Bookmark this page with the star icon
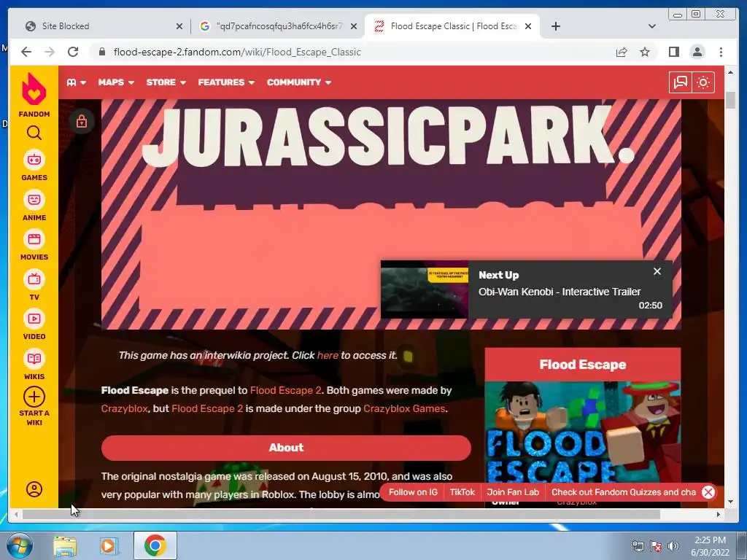This screenshot has height=560, width=747. tap(645, 52)
